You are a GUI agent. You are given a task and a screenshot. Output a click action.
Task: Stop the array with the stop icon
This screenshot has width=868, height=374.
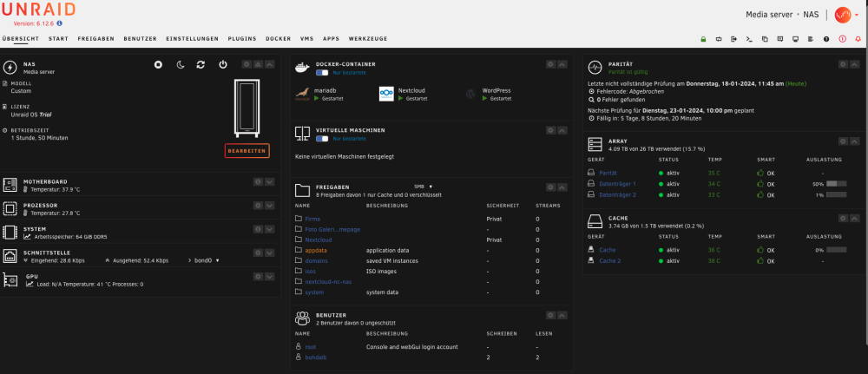[158, 65]
